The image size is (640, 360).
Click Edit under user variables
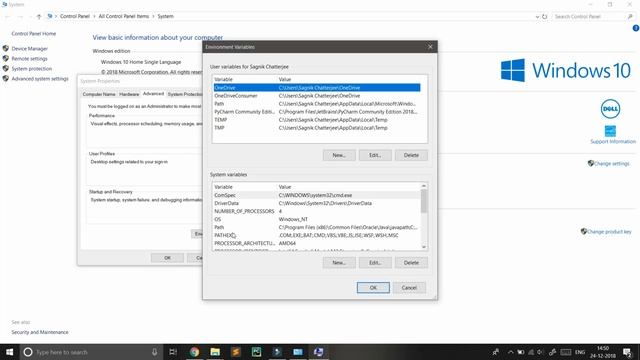click(375, 155)
